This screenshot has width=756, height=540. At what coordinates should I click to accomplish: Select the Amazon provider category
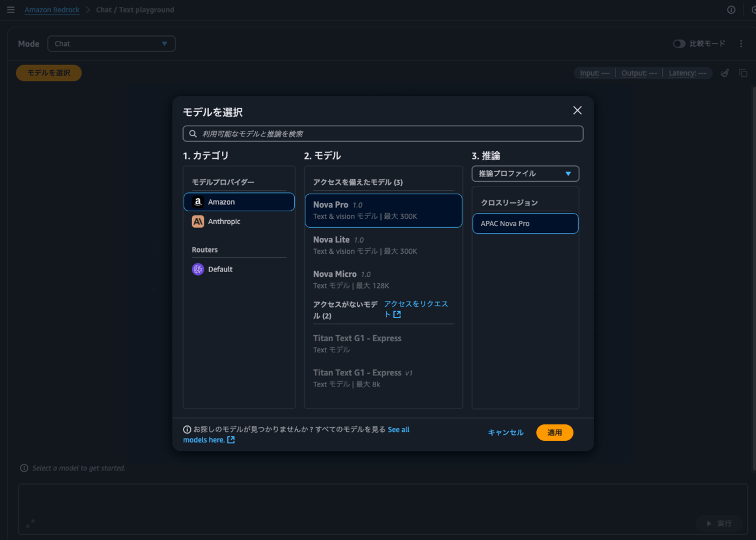click(239, 202)
